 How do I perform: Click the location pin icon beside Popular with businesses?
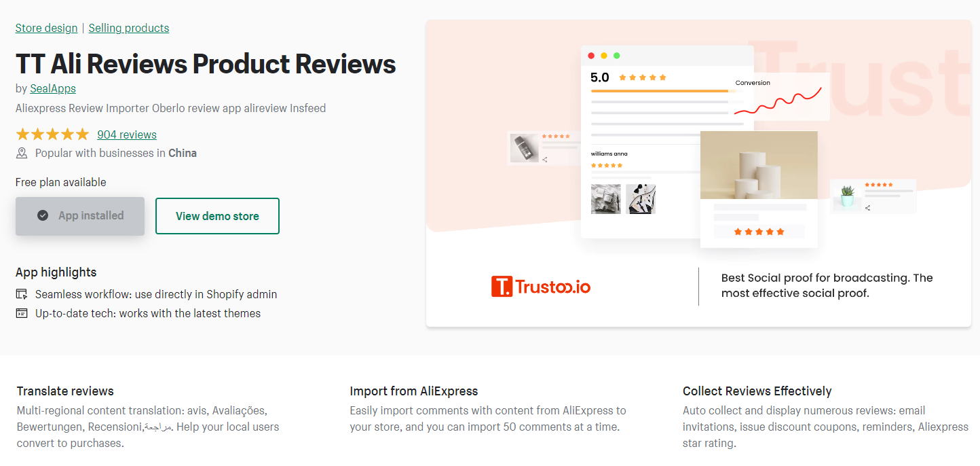(x=22, y=154)
